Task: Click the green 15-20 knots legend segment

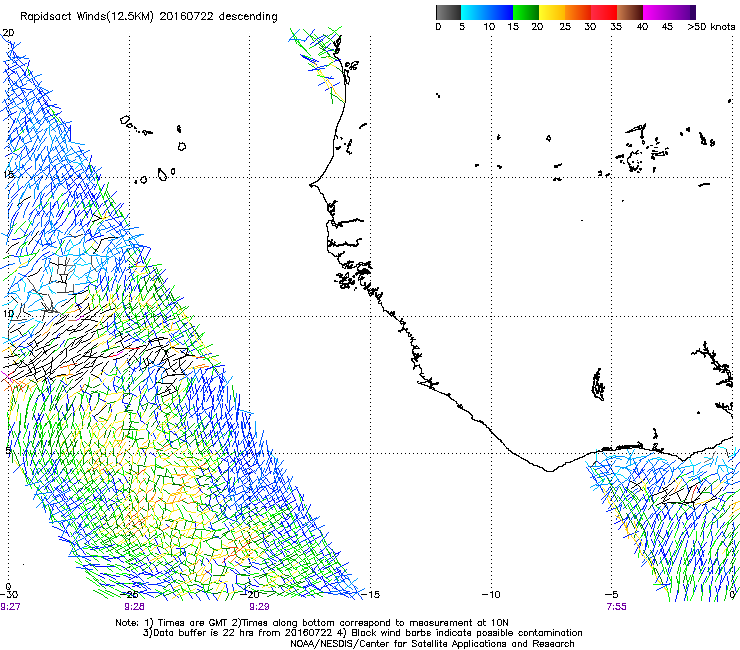Action: [526, 12]
